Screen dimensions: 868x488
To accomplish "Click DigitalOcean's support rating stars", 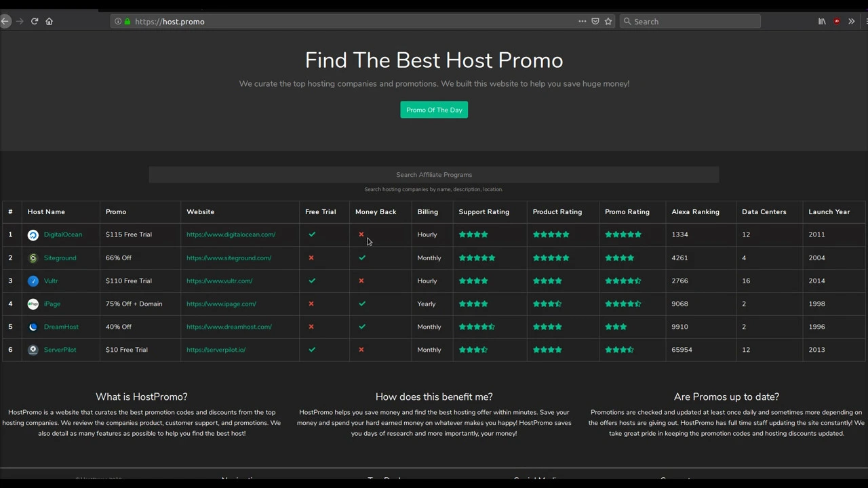I will (x=473, y=235).
